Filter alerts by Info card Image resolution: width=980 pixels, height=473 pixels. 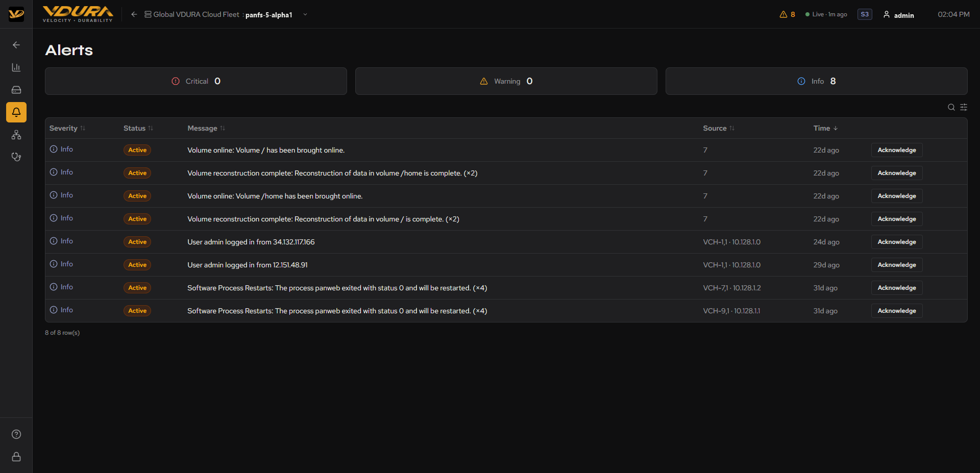(817, 81)
